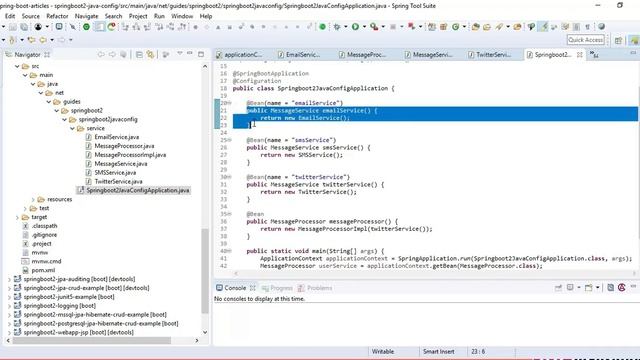The height and width of the screenshot is (360, 640).
Task: Select EmailService.java in Navigator
Action: (117, 137)
